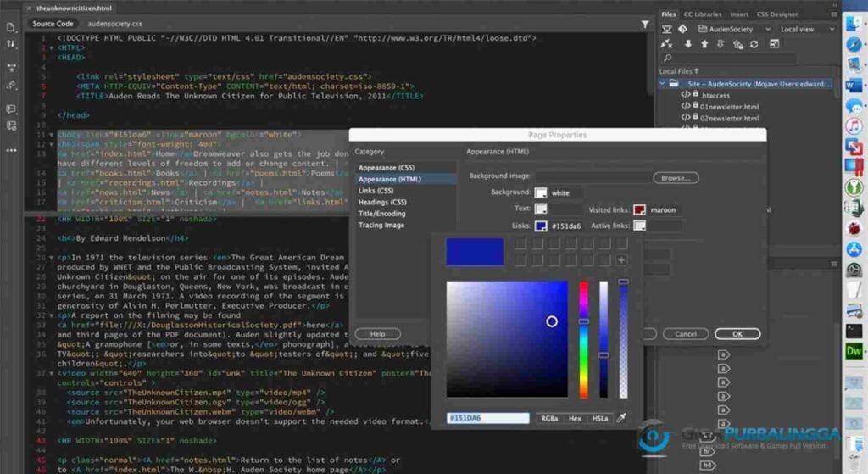Open Dreamweaver icon in the Dock
Screen dimensions: 868x474
(x=854, y=352)
